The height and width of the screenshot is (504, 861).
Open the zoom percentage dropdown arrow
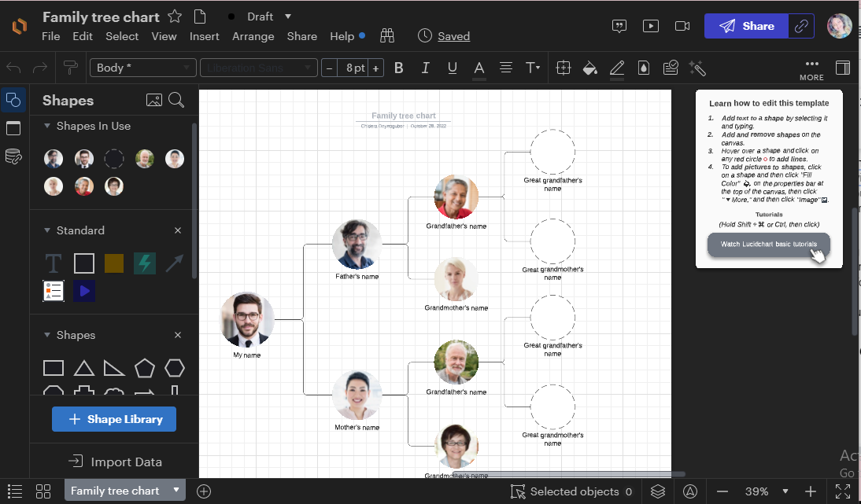click(785, 491)
